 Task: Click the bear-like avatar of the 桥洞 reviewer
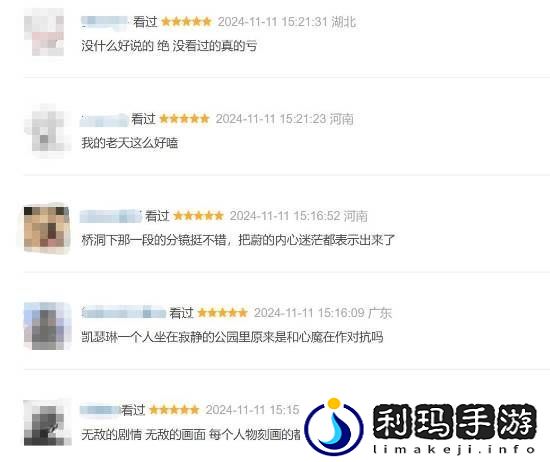pyautogui.click(x=46, y=228)
